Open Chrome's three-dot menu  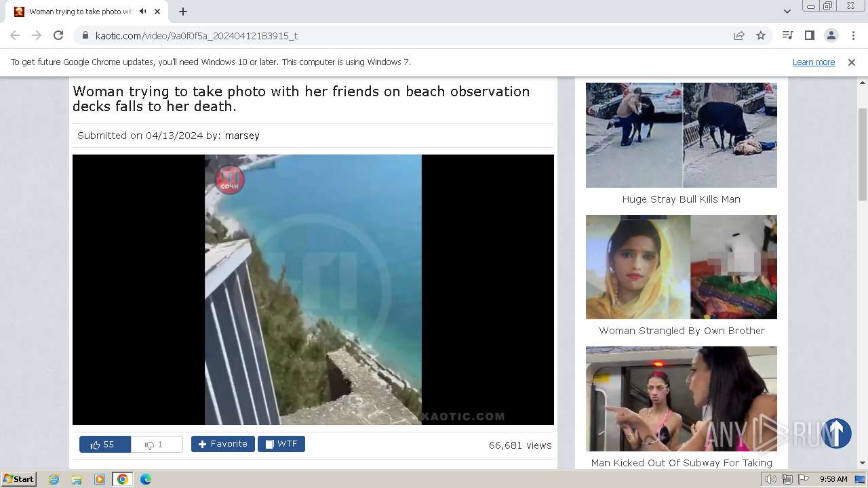click(x=853, y=35)
